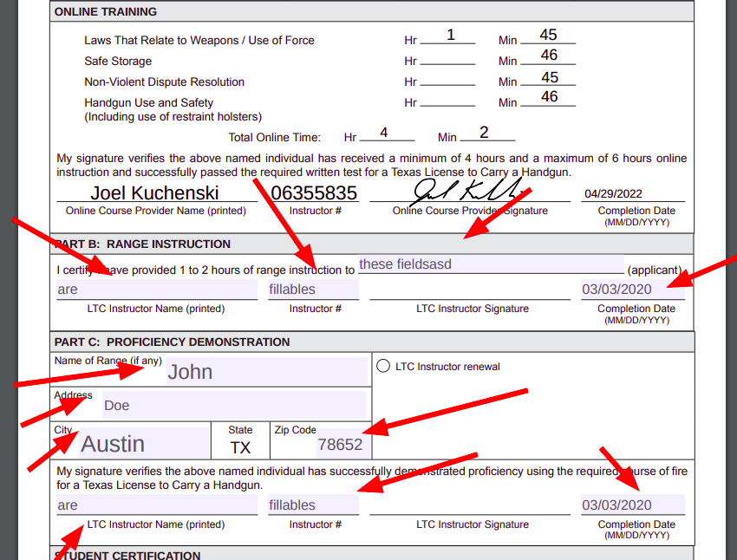Click the City field containing Austin
737x560 pixels.
click(x=145, y=443)
